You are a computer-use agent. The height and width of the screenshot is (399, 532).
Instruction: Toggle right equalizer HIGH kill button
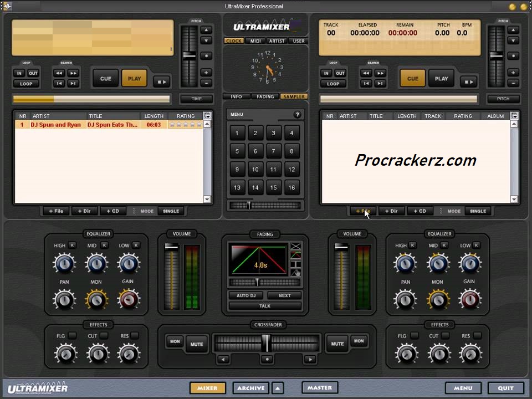[x=412, y=245]
